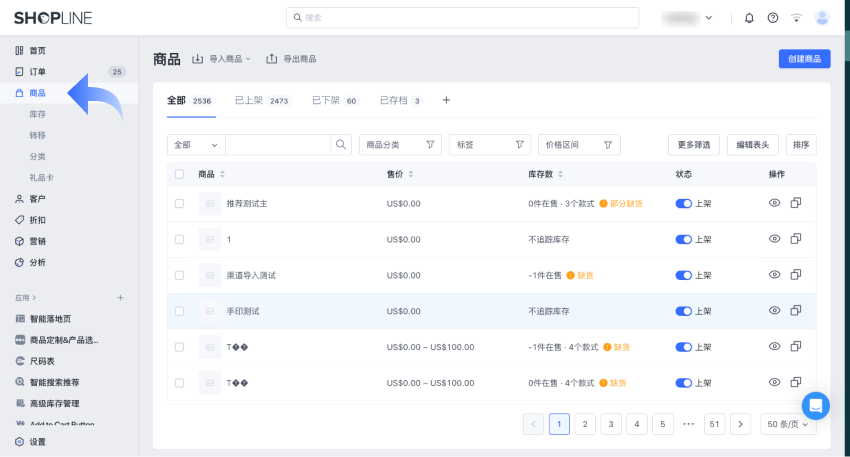Click the plus icon to add view tab
Screen dimensions: 850x457
[x=446, y=100]
